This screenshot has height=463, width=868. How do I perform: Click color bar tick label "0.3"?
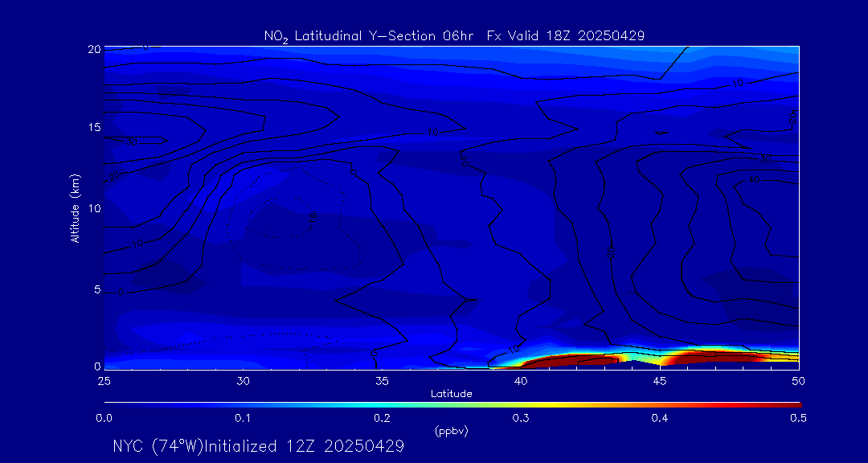(521, 419)
